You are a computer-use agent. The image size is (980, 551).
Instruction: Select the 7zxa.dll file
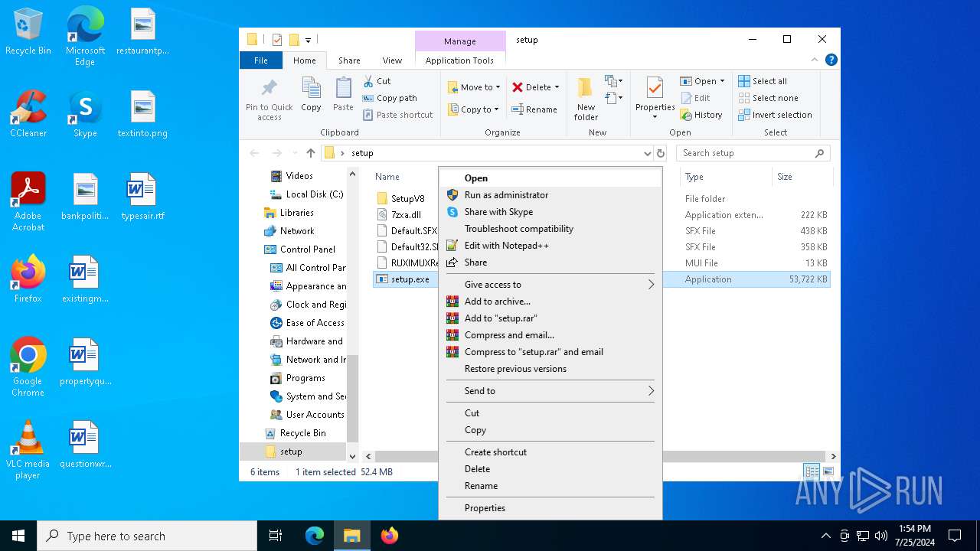[x=406, y=215]
